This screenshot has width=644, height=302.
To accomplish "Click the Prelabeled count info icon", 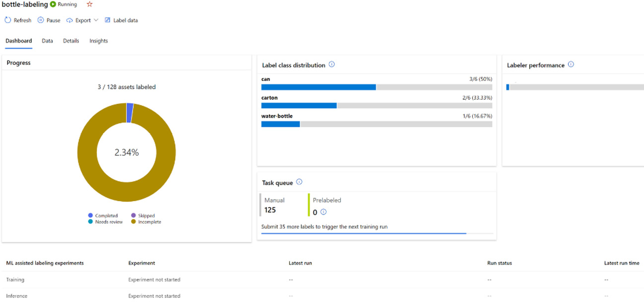I will [323, 212].
